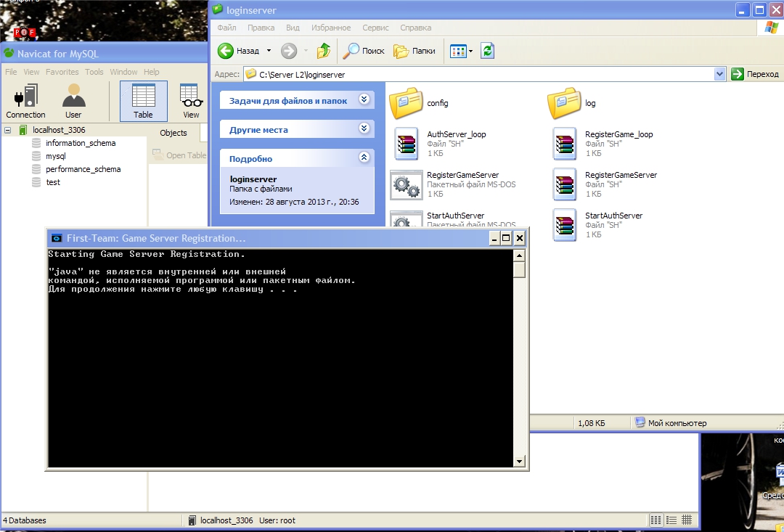The width and height of the screenshot is (784, 532).
Task: Open the Favorites menu in Navicat
Action: (62, 72)
